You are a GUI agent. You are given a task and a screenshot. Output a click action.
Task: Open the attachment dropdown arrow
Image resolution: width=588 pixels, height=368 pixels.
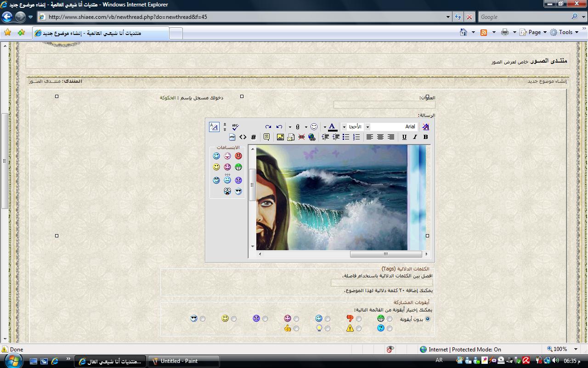(x=290, y=127)
